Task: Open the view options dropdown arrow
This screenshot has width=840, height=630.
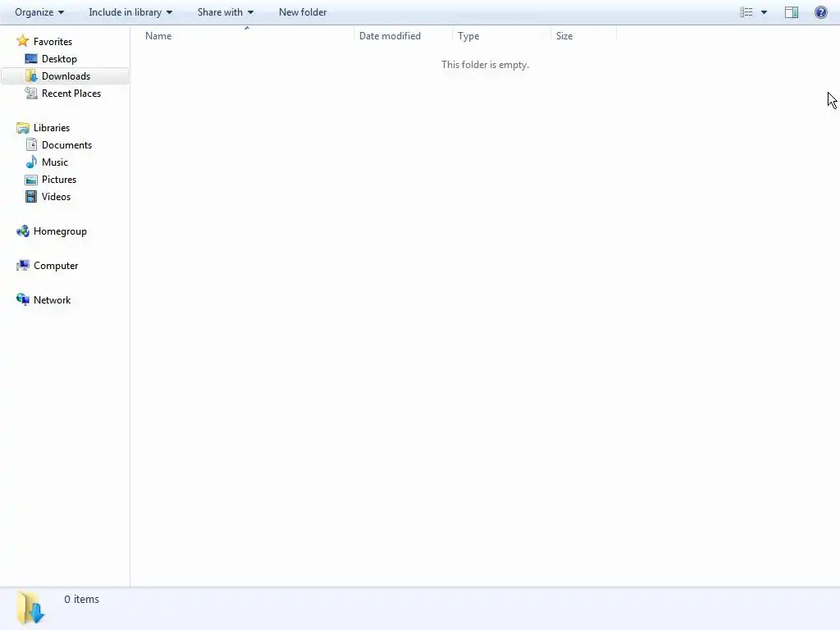Action: [x=764, y=11]
